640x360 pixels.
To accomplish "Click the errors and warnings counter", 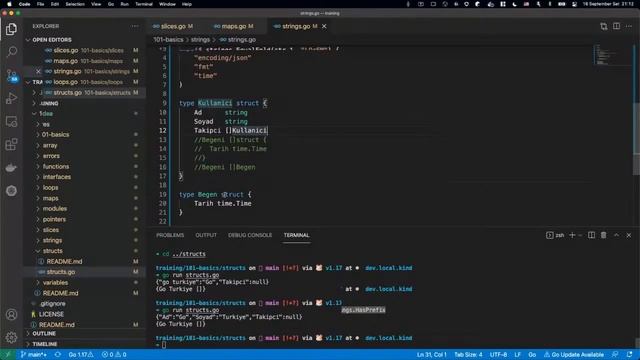I will tap(114, 354).
